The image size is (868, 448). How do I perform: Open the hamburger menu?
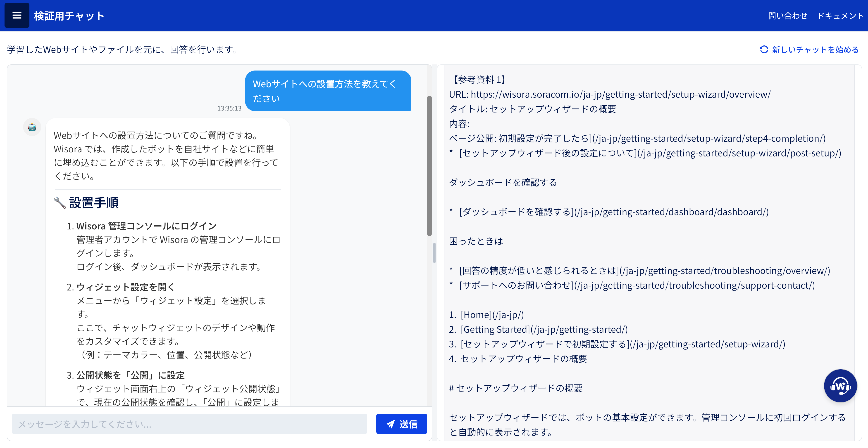17,15
